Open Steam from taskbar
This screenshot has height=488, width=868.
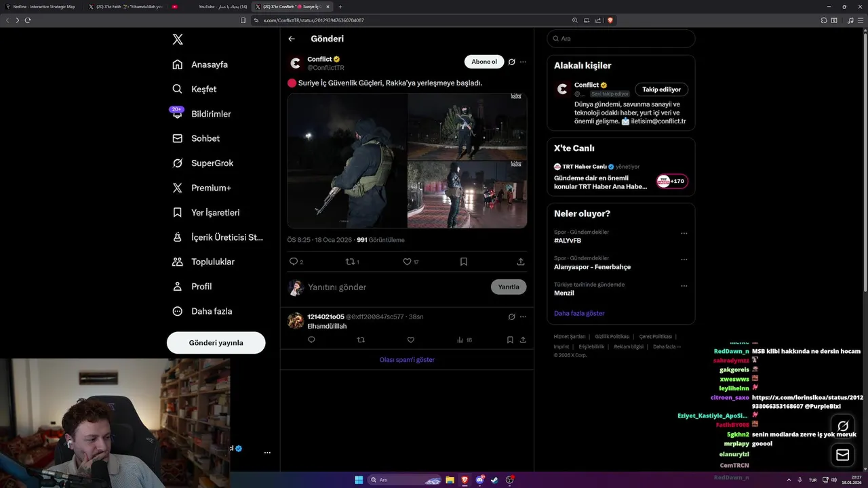tap(494, 480)
